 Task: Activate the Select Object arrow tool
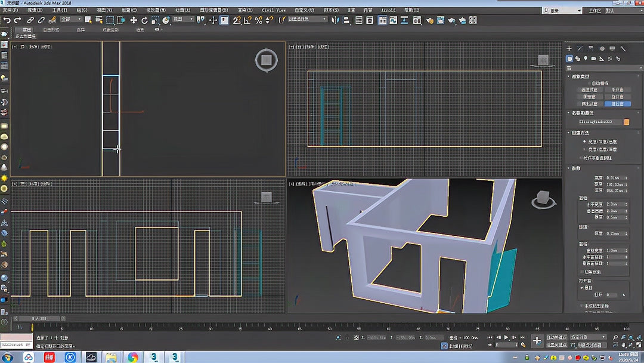[88, 20]
